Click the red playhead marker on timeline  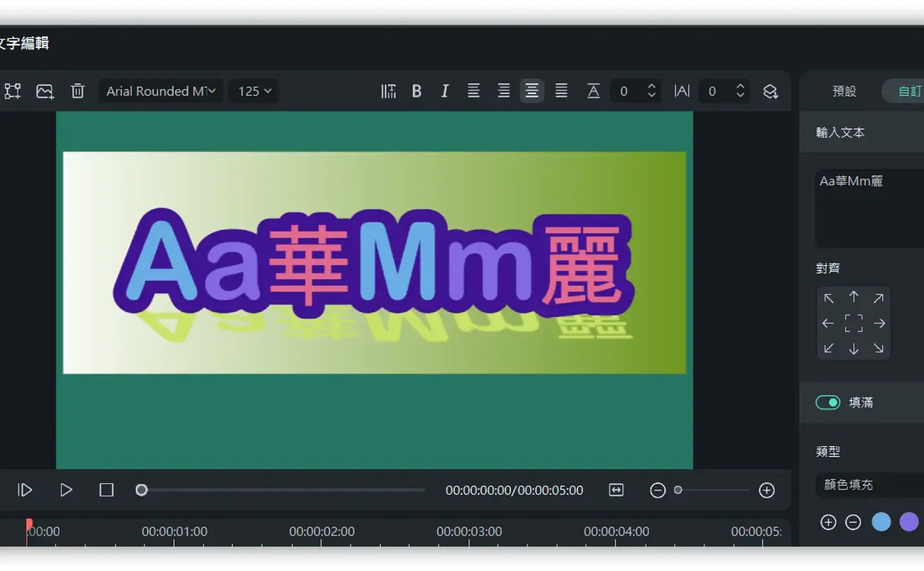pyautogui.click(x=29, y=525)
